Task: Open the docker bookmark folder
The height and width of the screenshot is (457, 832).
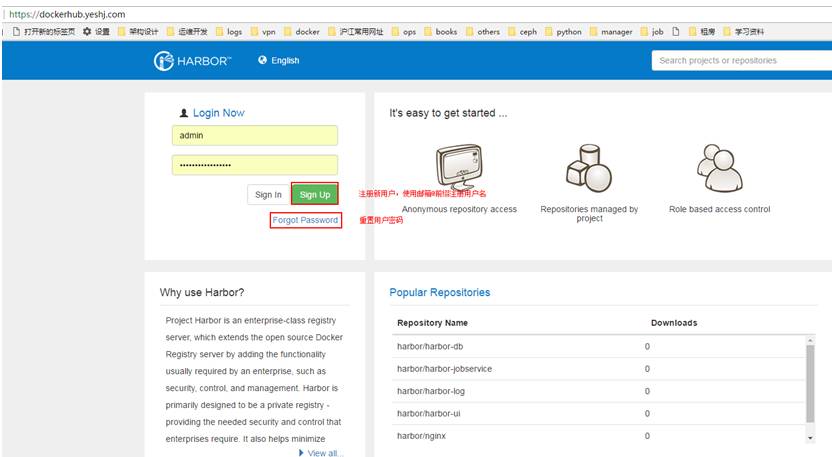Action: pyautogui.click(x=302, y=32)
